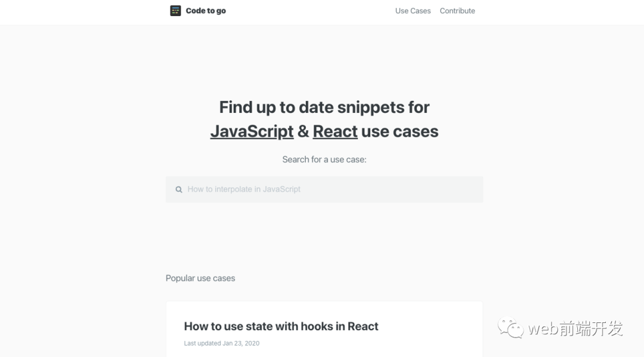
Task: Click the 'Search for a use case:' label
Action: [324, 159]
